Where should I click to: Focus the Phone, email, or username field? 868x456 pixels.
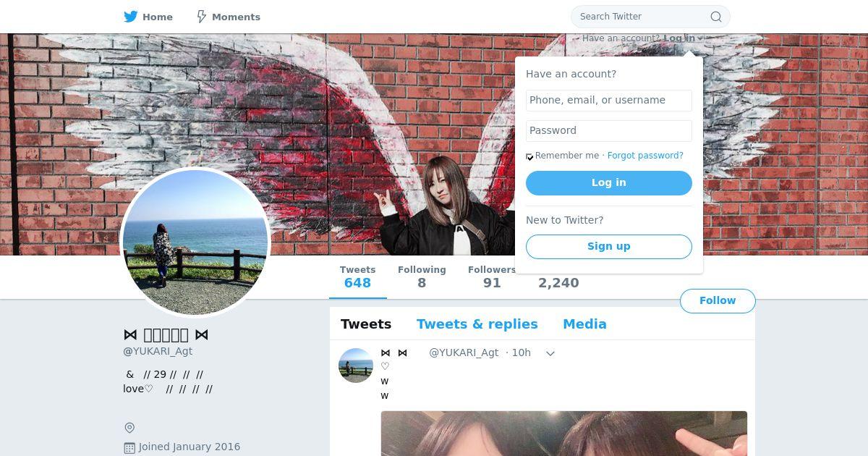point(609,101)
